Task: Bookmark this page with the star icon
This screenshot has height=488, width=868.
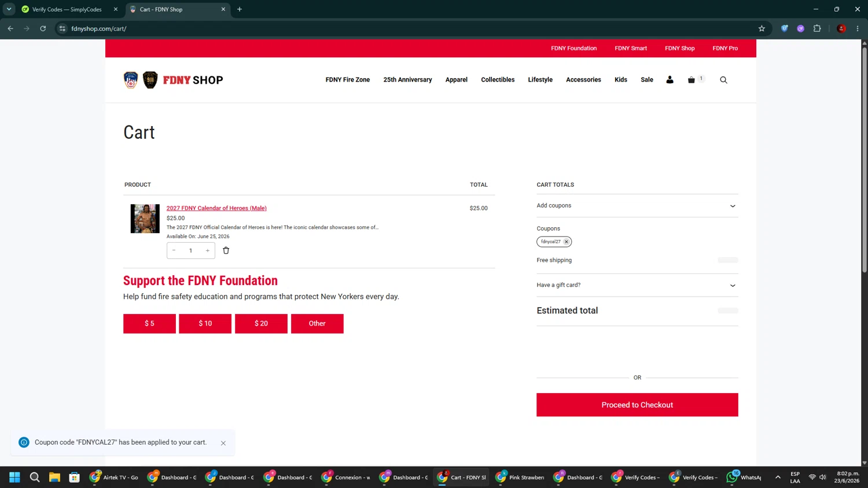Action: (x=762, y=28)
